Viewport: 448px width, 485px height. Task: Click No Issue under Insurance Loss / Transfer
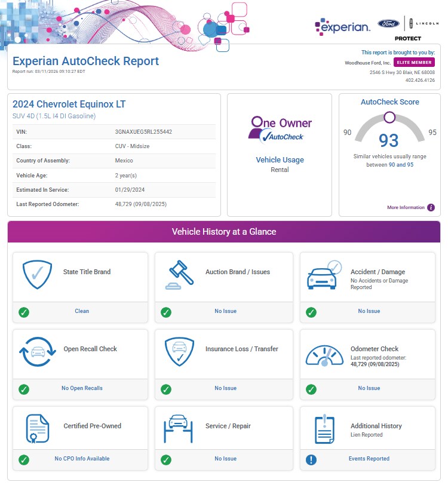click(x=226, y=388)
